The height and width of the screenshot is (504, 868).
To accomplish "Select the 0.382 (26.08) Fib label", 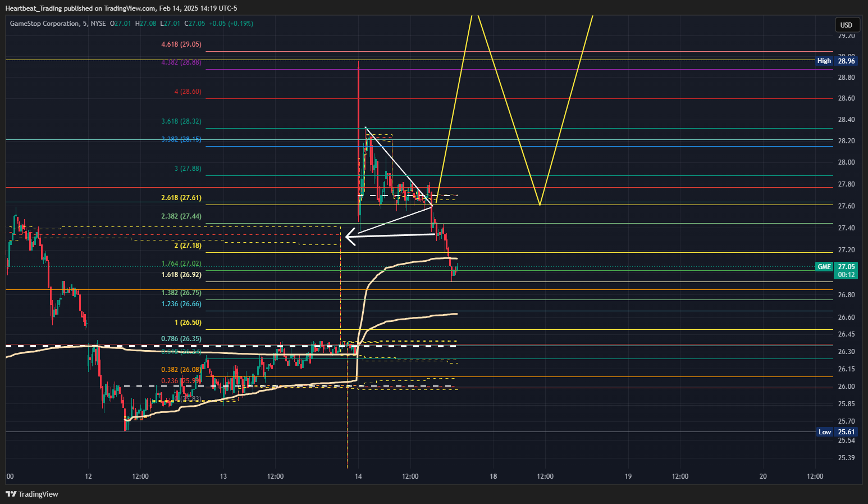I will [181, 370].
